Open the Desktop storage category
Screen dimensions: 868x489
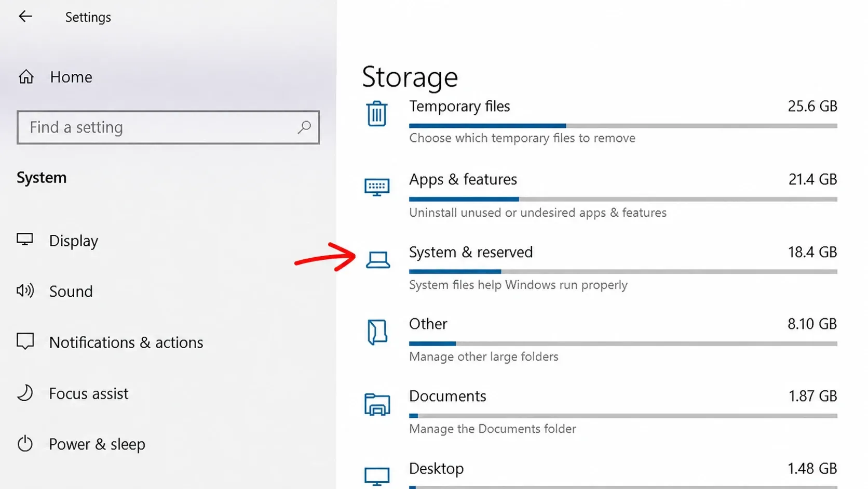(601, 474)
